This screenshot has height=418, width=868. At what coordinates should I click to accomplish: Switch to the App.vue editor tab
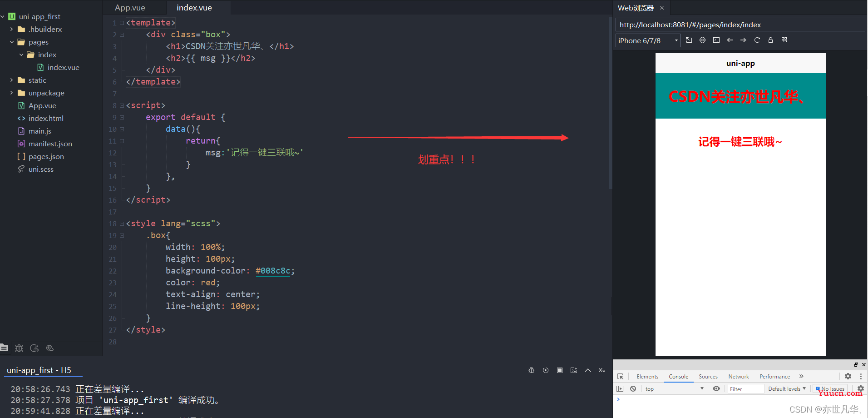pyautogui.click(x=130, y=8)
